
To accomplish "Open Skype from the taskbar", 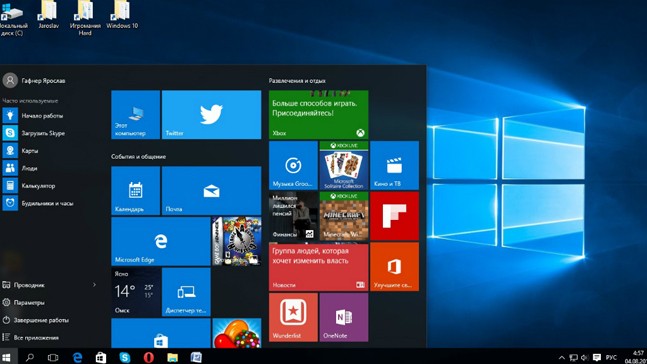I will [x=125, y=357].
